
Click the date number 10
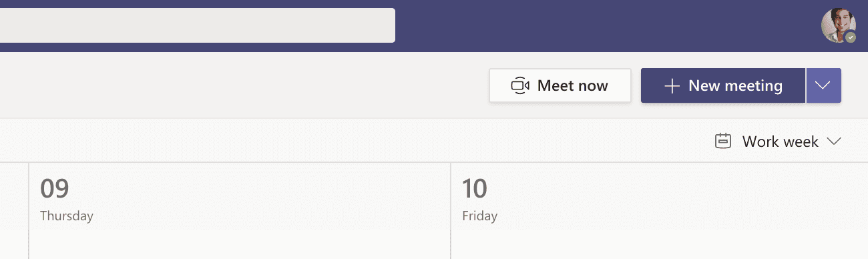tap(475, 189)
